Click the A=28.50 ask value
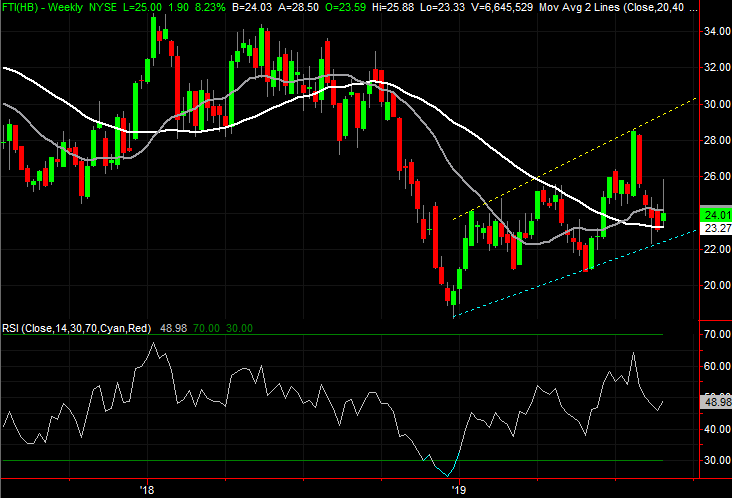Viewport: 732px width, 498px height. (x=298, y=7)
